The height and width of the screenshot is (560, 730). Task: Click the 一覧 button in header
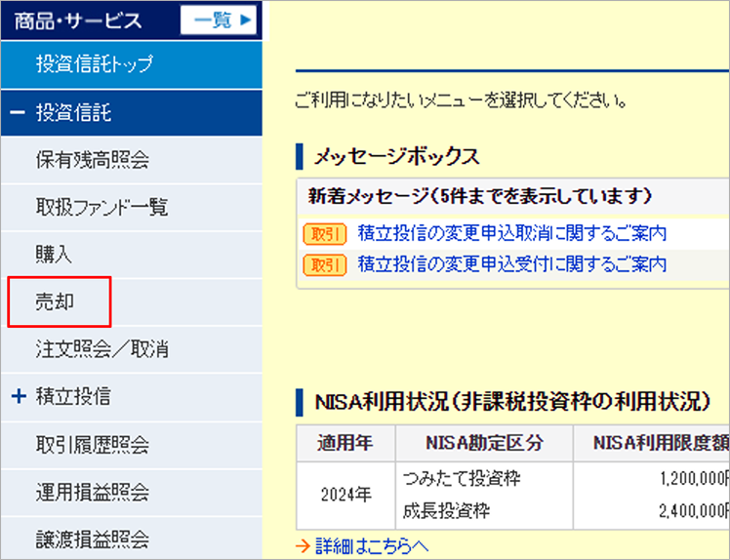pyautogui.click(x=218, y=19)
